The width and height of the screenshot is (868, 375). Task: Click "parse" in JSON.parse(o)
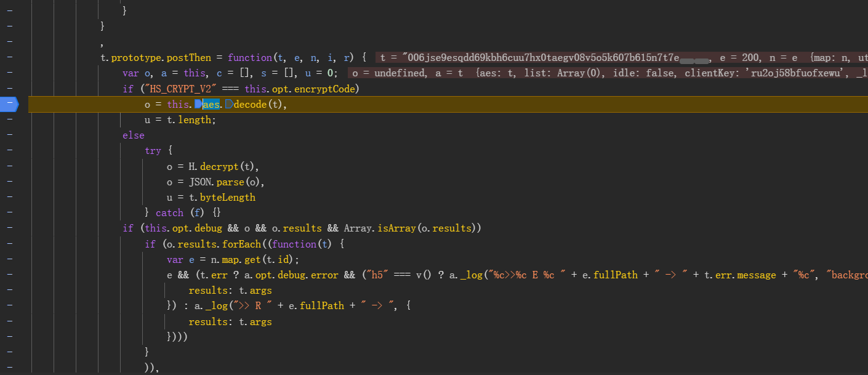pos(230,182)
